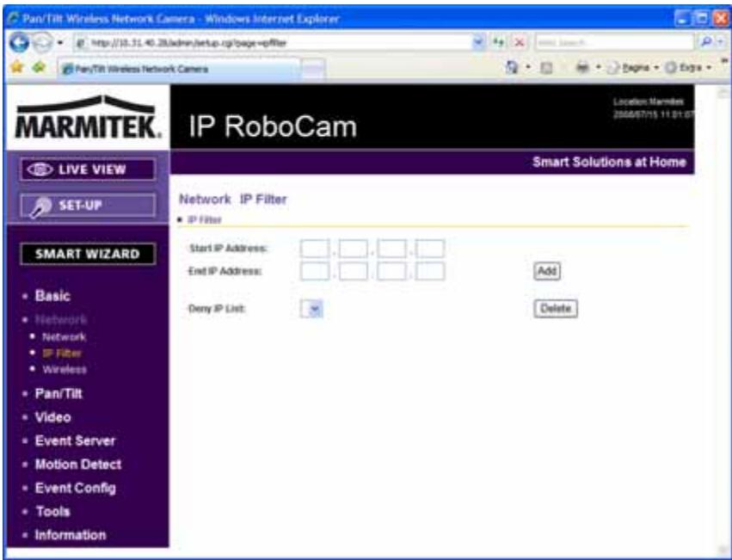Click the IP RoboCam header title

tap(273, 126)
